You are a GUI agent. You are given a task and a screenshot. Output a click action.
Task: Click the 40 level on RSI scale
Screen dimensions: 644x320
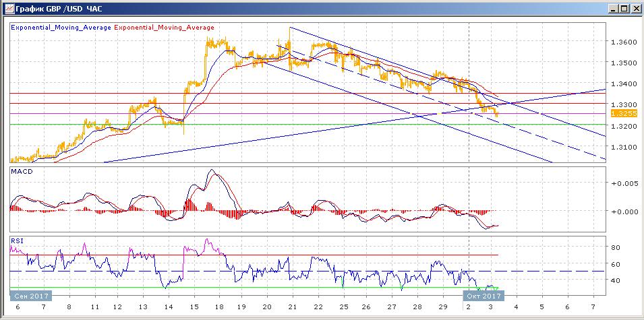pos(616,280)
